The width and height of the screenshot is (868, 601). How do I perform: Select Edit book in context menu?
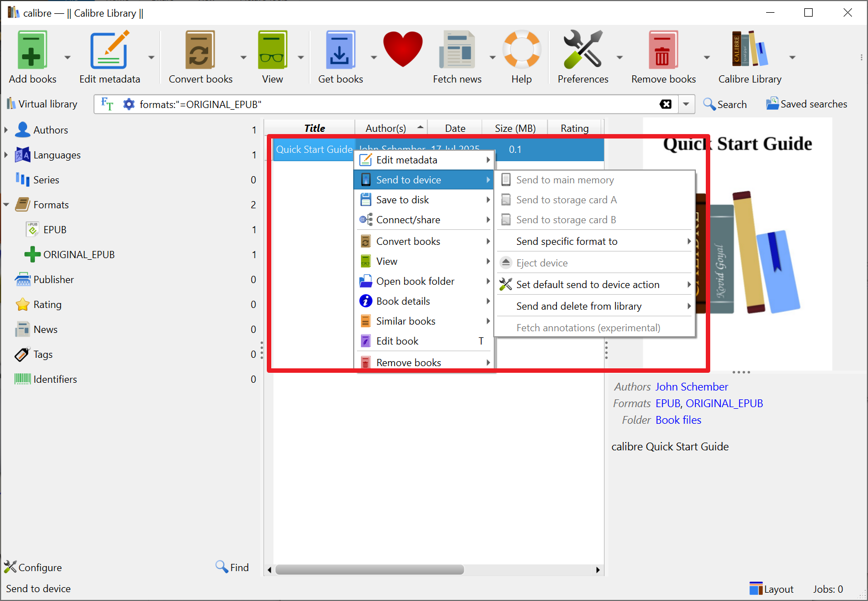point(424,341)
